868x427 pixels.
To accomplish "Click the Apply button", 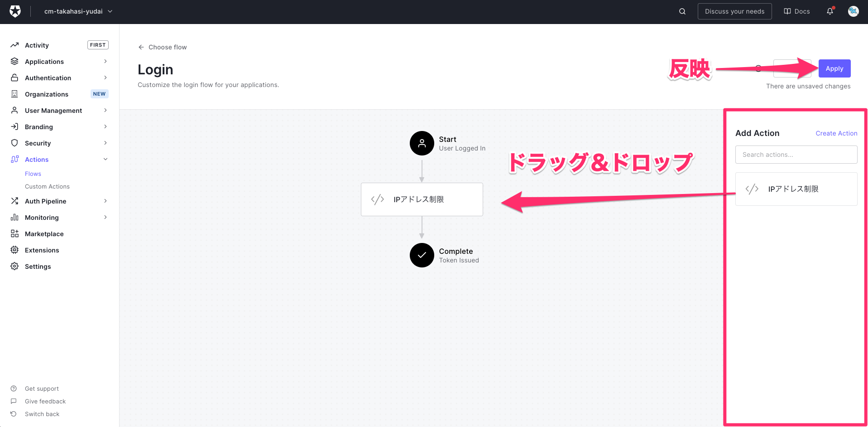I will [834, 68].
